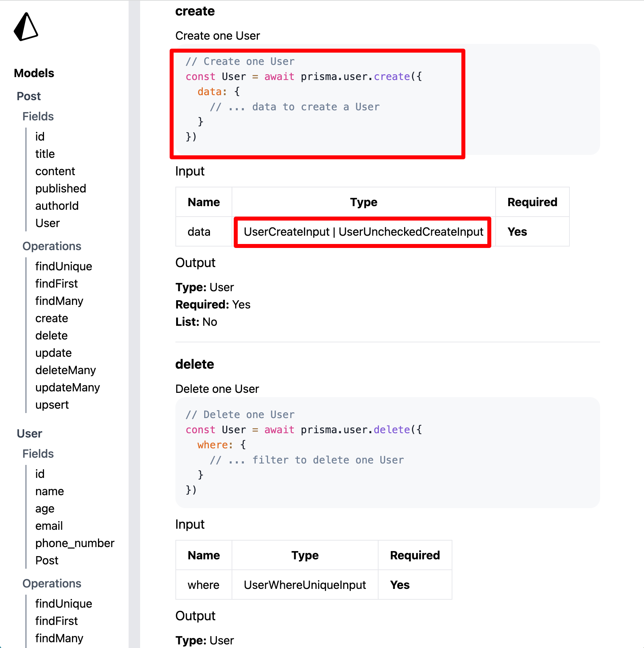Click the delete section heading
The width and height of the screenshot is (644, 648).
(194, 364)
